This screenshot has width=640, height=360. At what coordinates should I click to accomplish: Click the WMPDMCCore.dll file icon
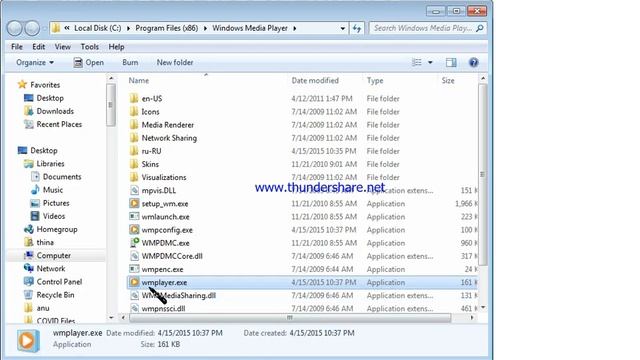(134, 256)
